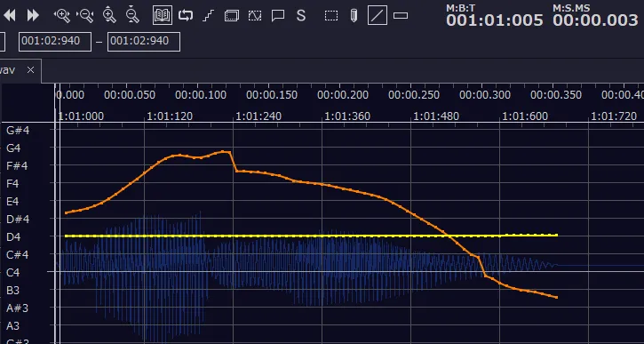Click the S letter toolbar button
The height and width of the screenshot is (344, 644).
[x=301, y=16]
